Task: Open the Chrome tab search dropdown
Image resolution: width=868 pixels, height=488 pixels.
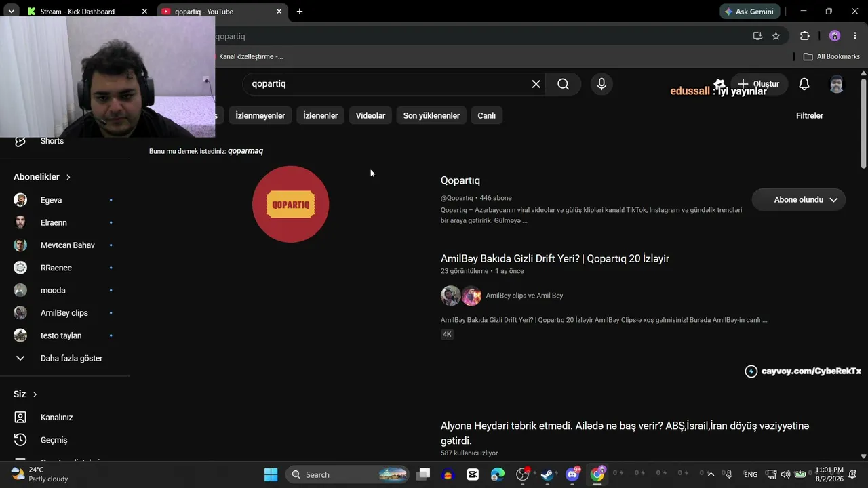Action: (x=11, y=12)
